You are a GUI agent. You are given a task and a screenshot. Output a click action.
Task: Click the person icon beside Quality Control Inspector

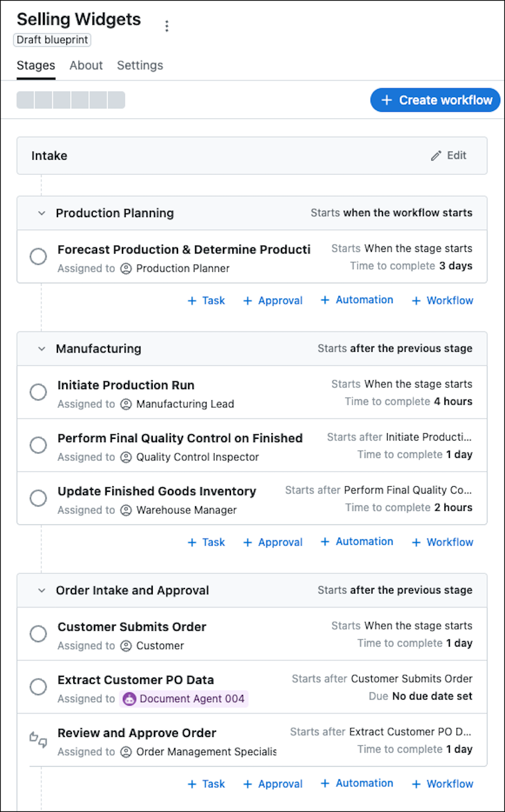(x=126, y=457)
